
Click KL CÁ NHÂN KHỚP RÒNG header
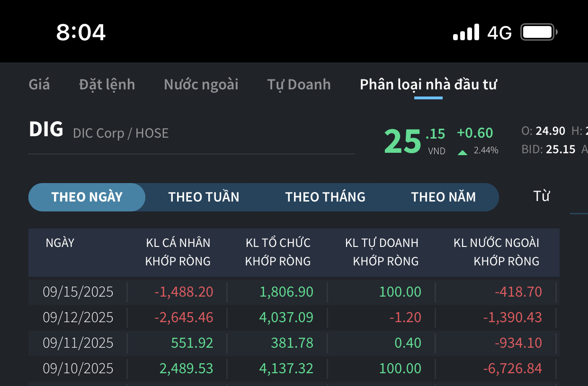(x=178, y=252)
